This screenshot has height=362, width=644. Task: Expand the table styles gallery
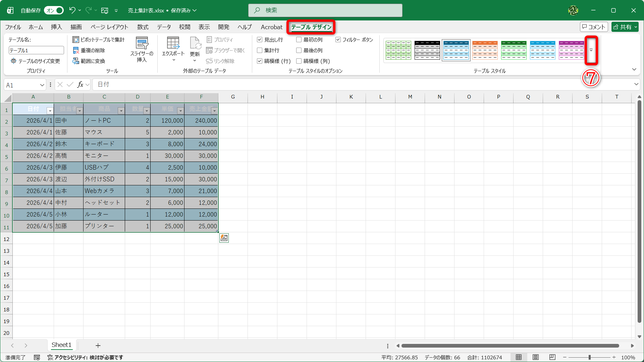591,50
